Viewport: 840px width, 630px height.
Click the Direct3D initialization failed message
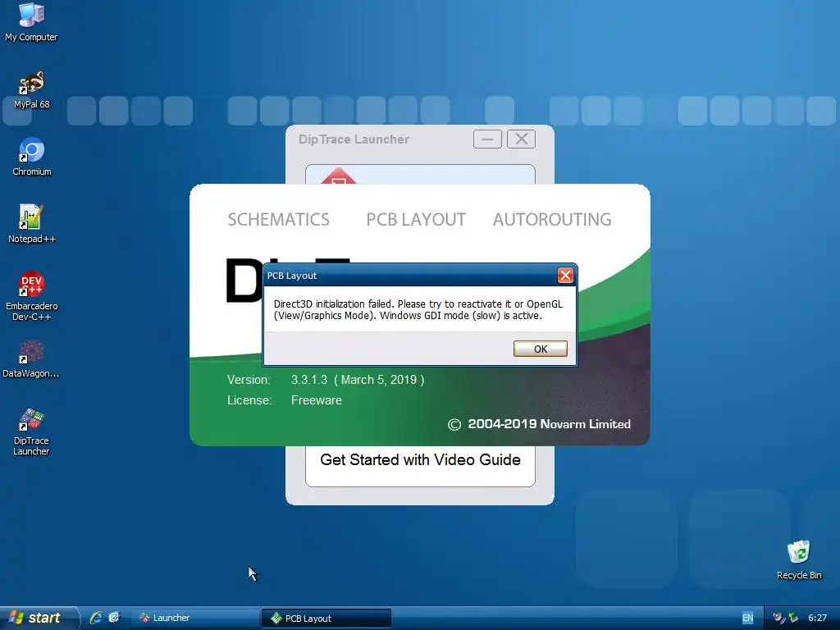click(418, 309)
